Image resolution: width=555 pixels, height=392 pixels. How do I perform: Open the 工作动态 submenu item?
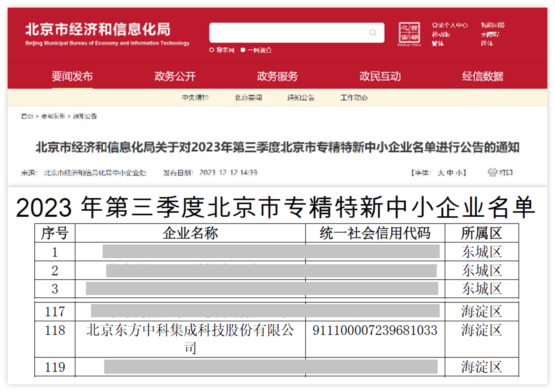[354, 97]
